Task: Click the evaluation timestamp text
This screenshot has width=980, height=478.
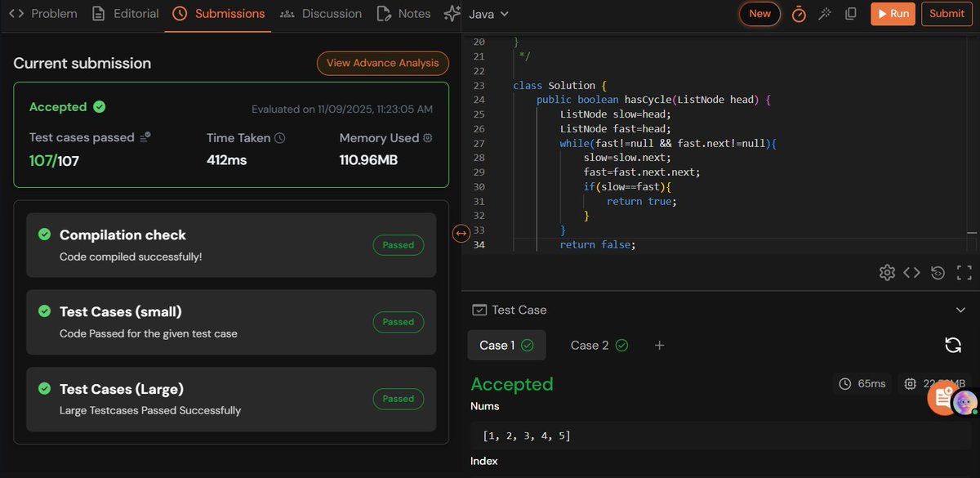Action: 342,109
